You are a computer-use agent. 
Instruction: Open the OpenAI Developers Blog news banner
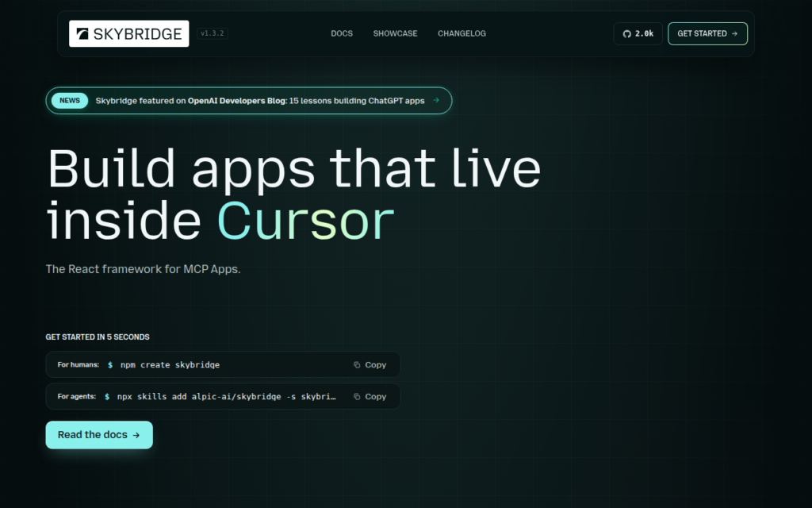point(249,101)
